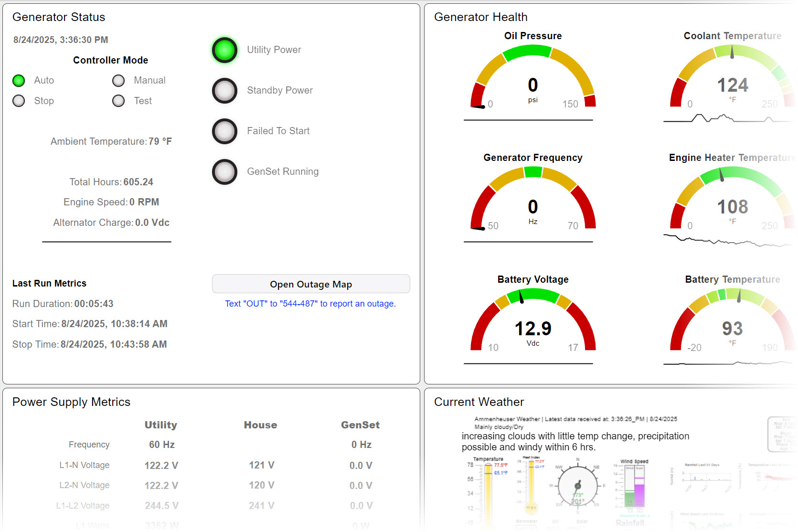Click the Rainfall Last 31 Days chart
Screen dimensions: 798x532
(707, 478)
